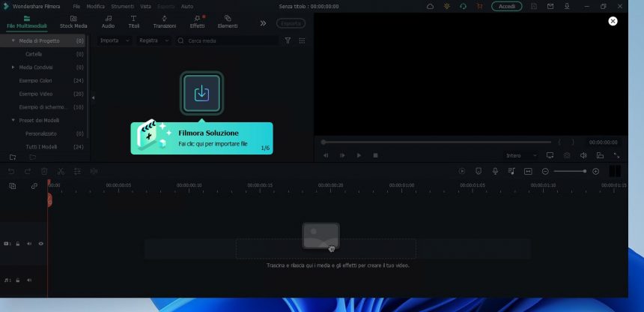Viewport: 644px width, 312px height.
Task: Switch to the Titoli tab
Action: [x=134, y=22]
